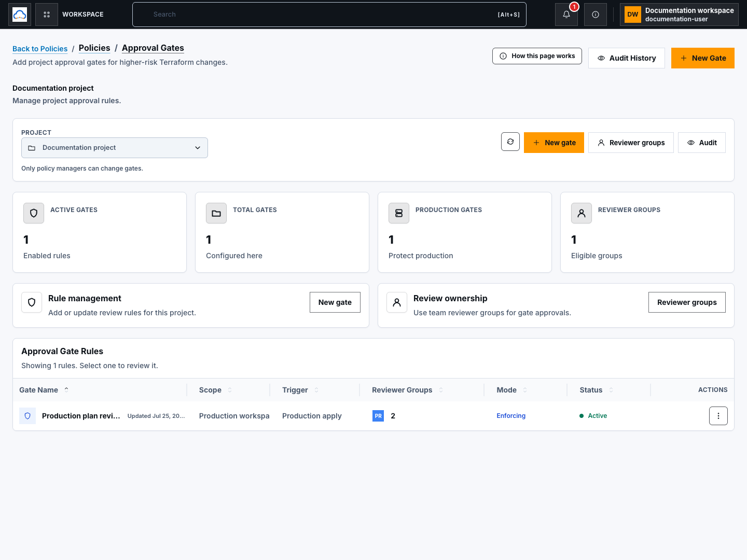Click Enabled rules text in Active Gates
This screenshot has width=747, height=560.
click(47, 256)
